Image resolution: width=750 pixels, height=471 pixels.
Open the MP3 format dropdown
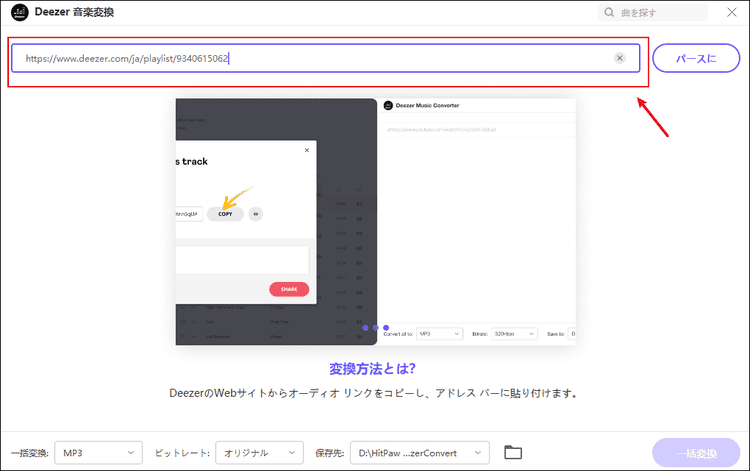click(99, 453)
